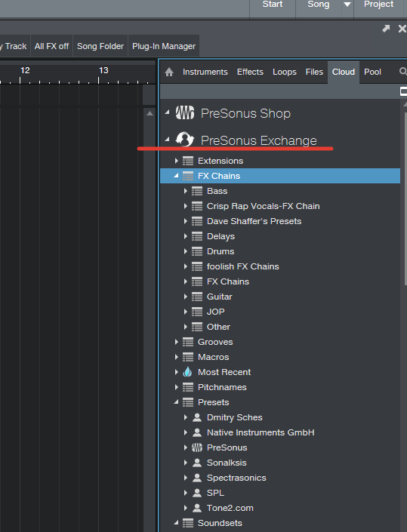407x532 pixels.
Task: Select the Spectrasonics preset vendor
Action: tap(236, 478)
